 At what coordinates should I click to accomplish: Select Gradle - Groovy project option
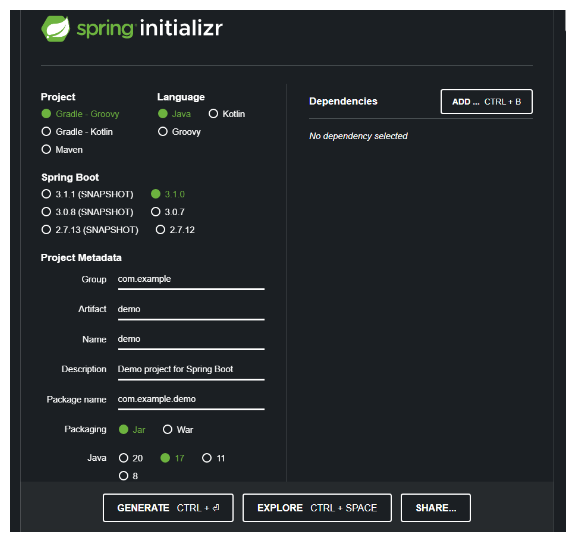[x=80, y=114]
